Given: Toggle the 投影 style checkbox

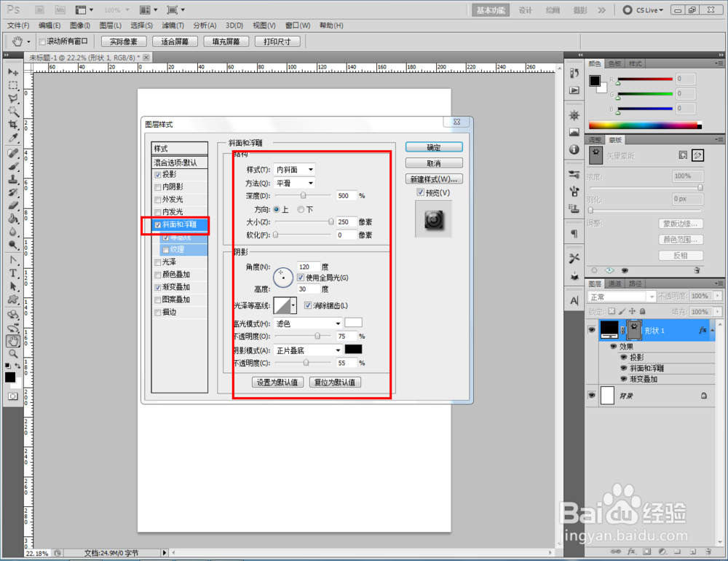Looking at the screenshot, I should pyautogui.click(x=158, y=175).
